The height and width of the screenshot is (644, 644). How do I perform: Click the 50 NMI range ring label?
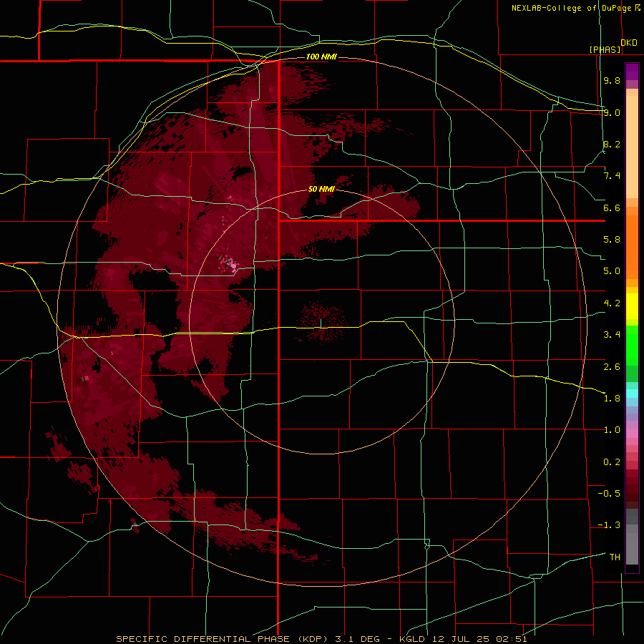click(x=321, y=189)
